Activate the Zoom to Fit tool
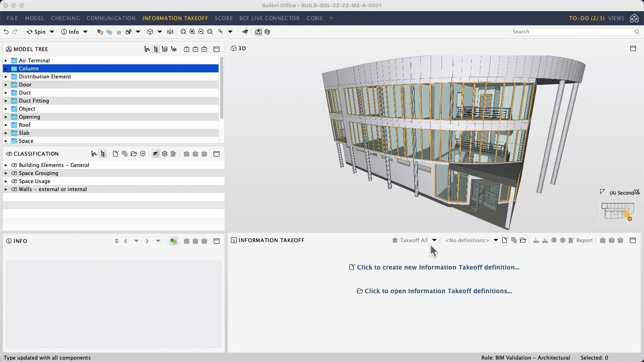Screen dimensions: 644x362 tap(183, 32)
